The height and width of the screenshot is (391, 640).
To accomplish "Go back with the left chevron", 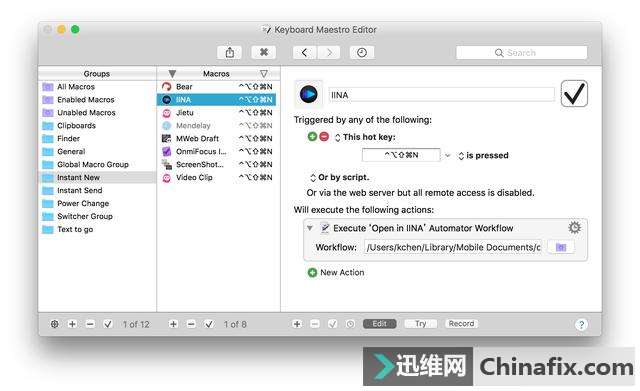I will point(304,53).
